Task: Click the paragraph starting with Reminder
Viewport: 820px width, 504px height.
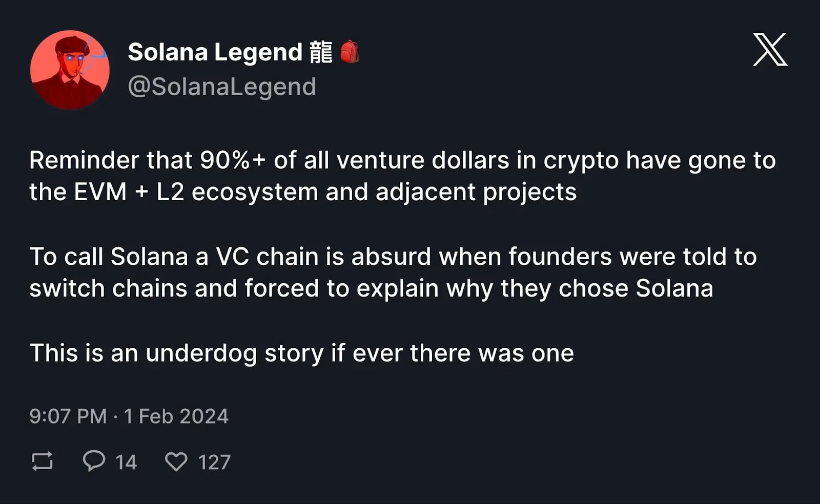Action: point(402,176)
